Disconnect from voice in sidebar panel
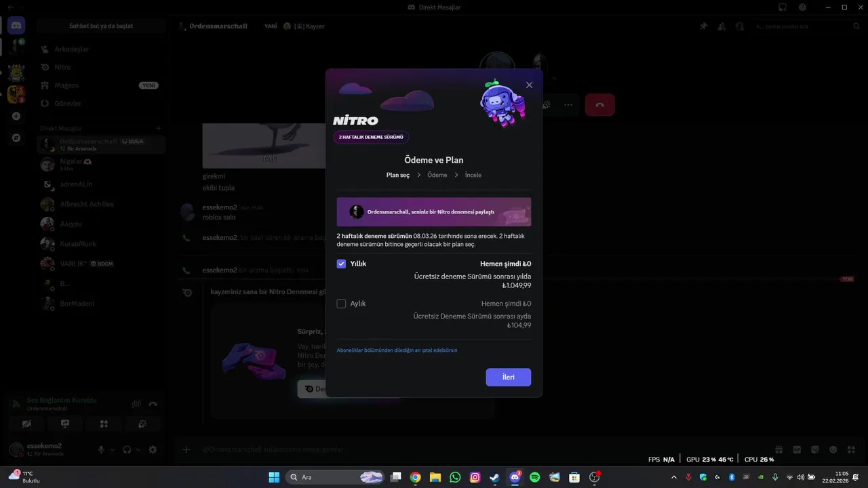The image size is (868, 488). pos(153,404)
